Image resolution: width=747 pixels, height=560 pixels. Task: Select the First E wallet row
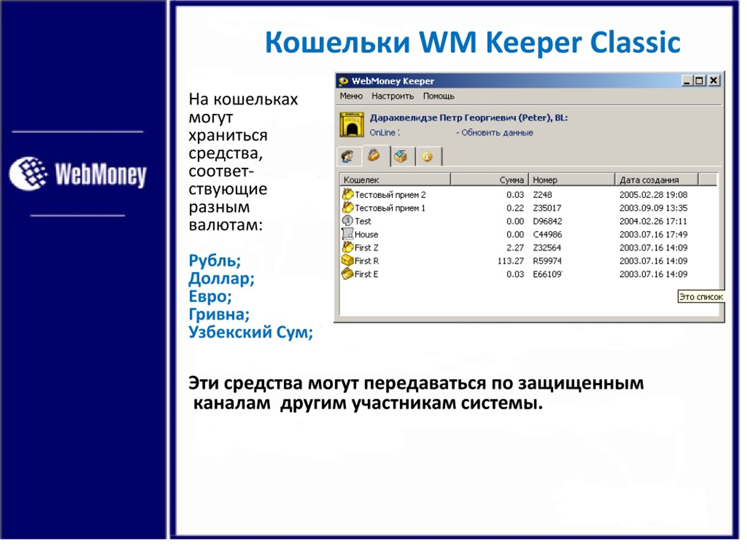[x=528, y=274]
